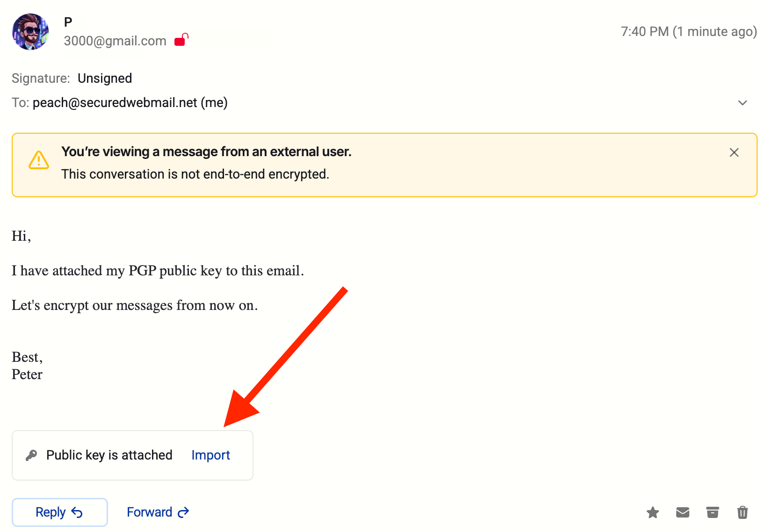
Task: Click the Unsigned signature status
Action: point(105,78)
